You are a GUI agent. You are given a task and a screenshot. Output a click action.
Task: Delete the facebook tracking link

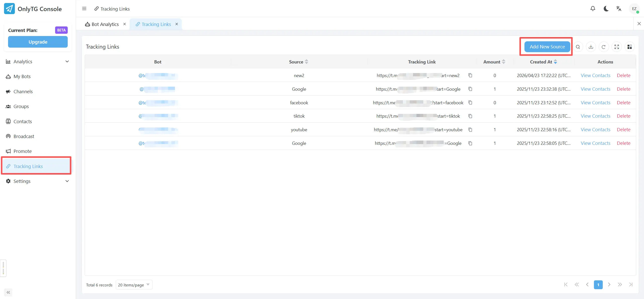[624, 103]
